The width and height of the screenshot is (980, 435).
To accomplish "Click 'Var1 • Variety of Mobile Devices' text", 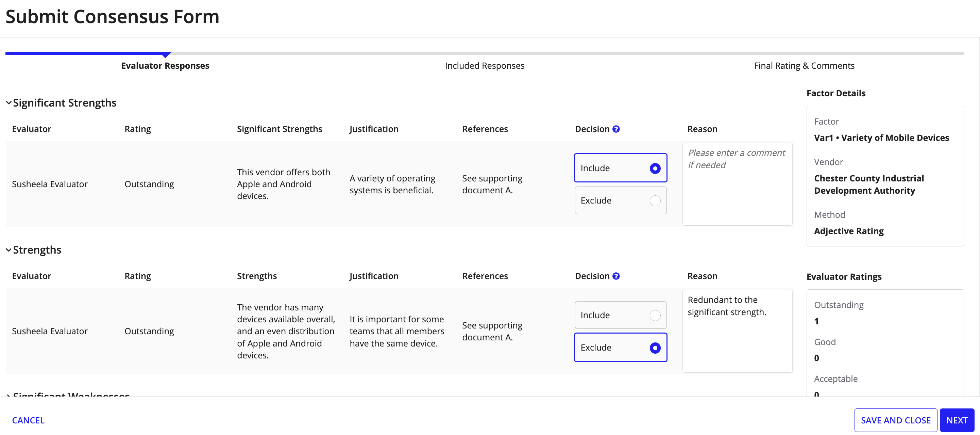I will [x=881, y=138].
